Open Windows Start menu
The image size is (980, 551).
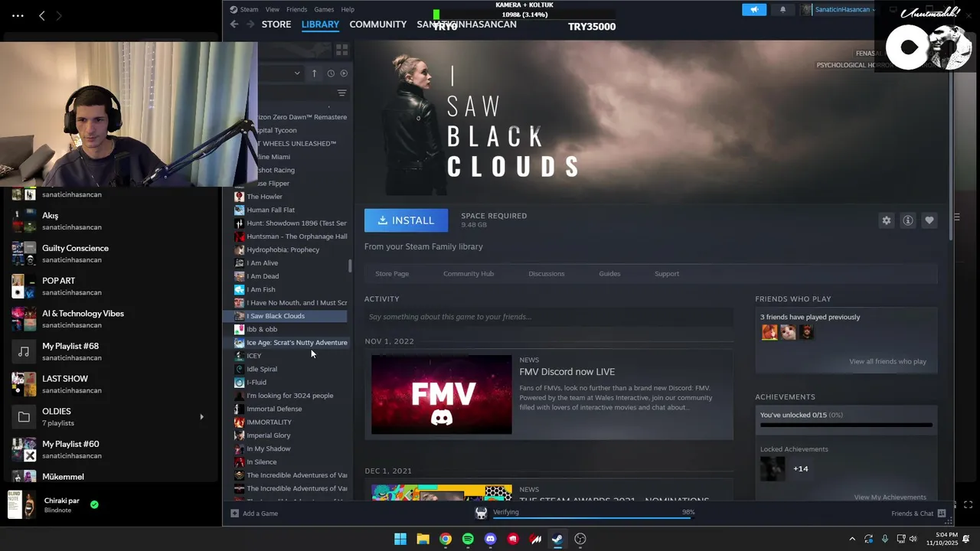[x=400, y=539]
